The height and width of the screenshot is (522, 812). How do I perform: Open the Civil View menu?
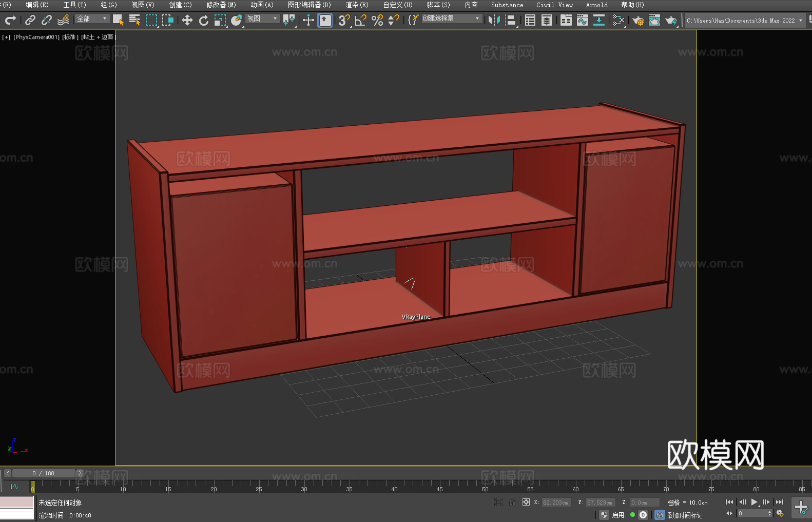click(x=555, y=5)
